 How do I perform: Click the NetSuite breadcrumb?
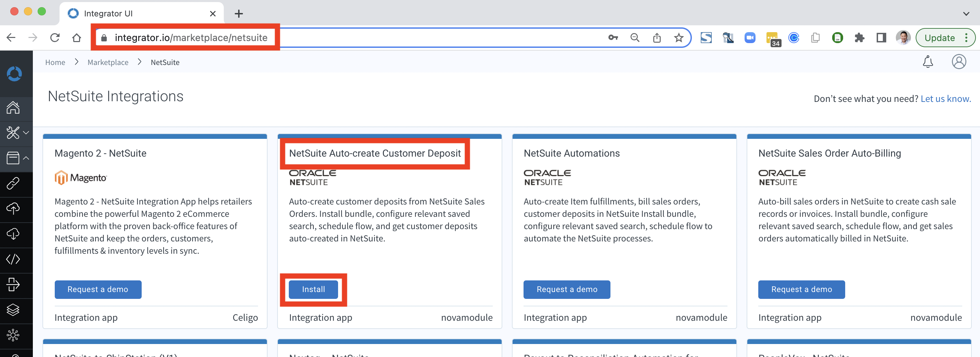(165, 62)
